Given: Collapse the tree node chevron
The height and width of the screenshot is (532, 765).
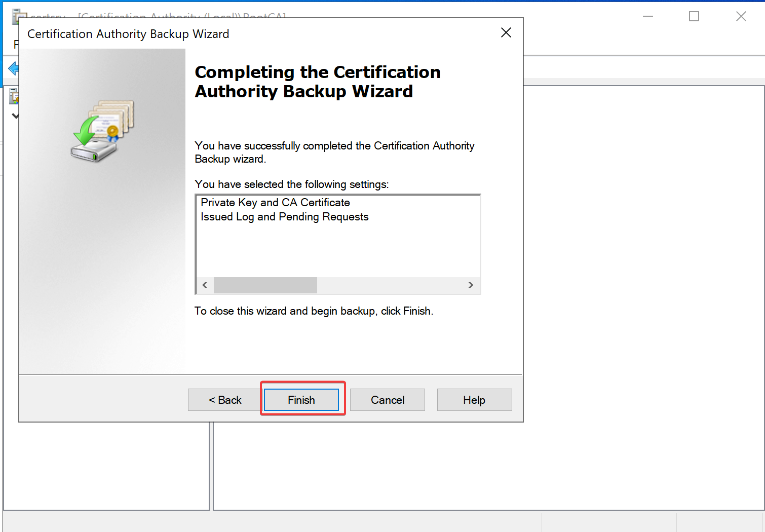Looking at the screenshot, I should point(15,116).
